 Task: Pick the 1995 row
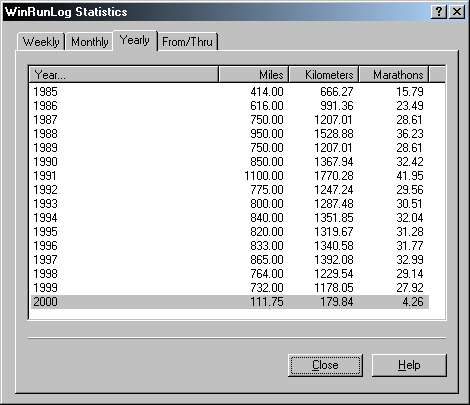click(x=230, y=232)
